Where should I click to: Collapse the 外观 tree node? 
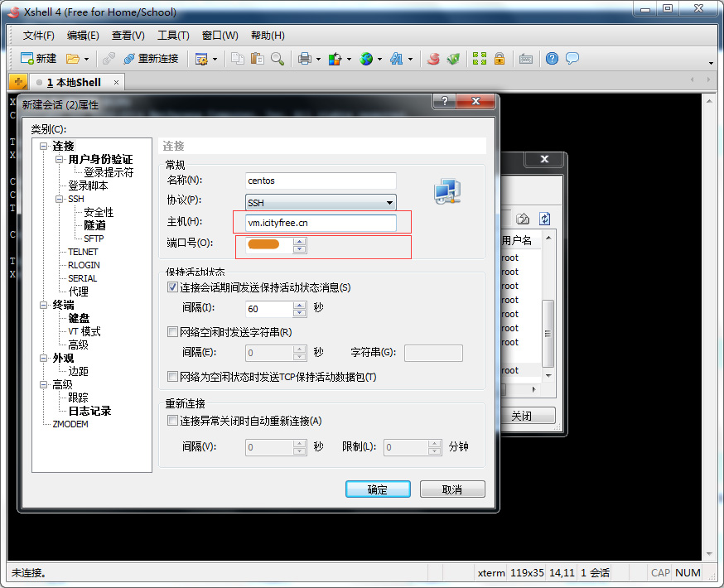pyautogui.click(x=43, y=358)
